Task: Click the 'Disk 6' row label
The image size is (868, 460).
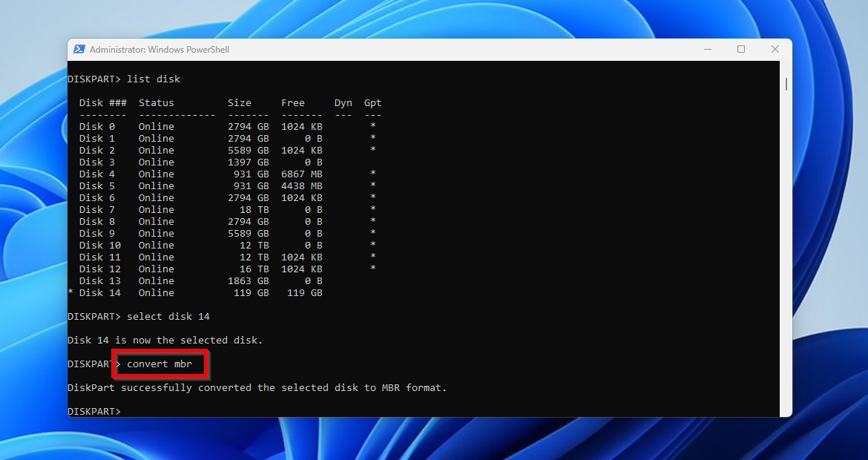Action: pyautogui.click(x=97, y=198)
